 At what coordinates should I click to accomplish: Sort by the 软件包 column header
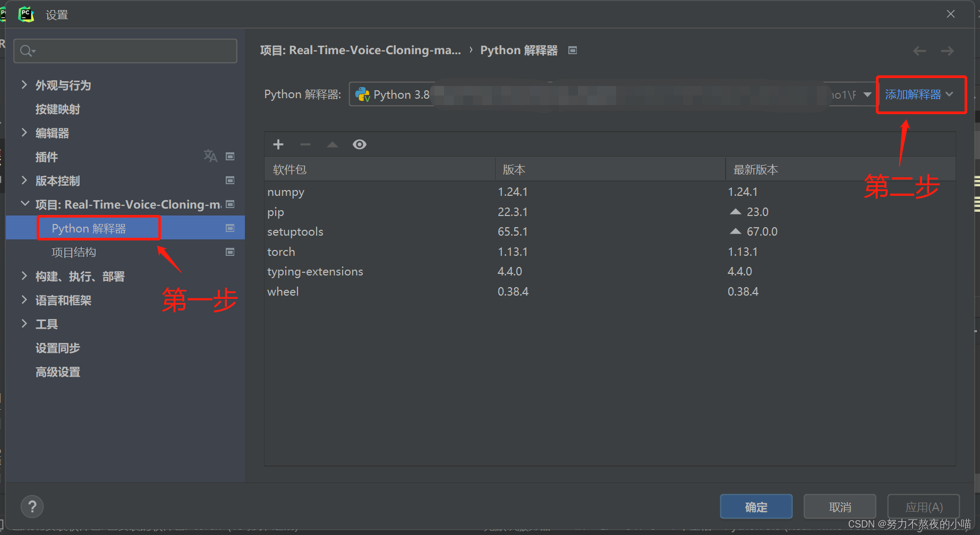point(380,169)
